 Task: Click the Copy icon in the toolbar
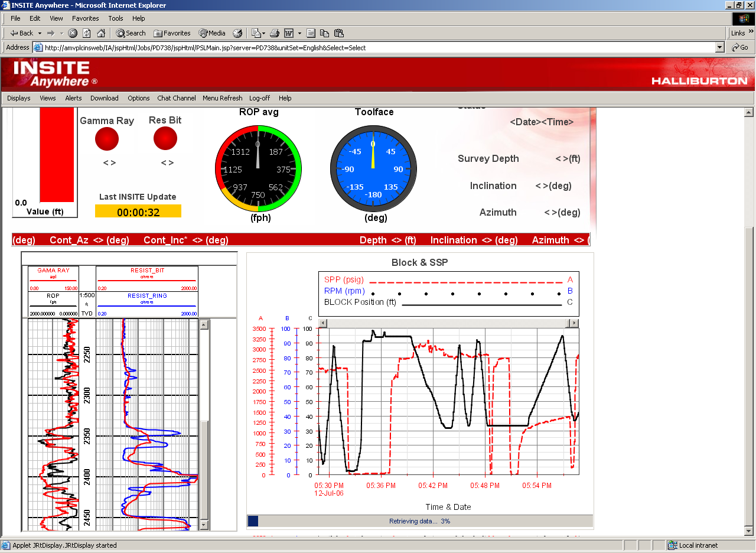click(325, 33)
